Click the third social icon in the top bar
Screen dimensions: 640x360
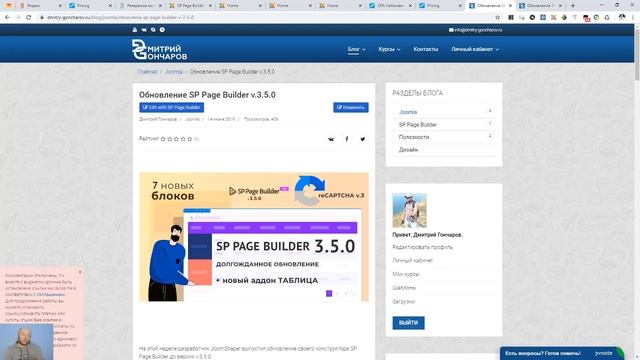(153, 30)
